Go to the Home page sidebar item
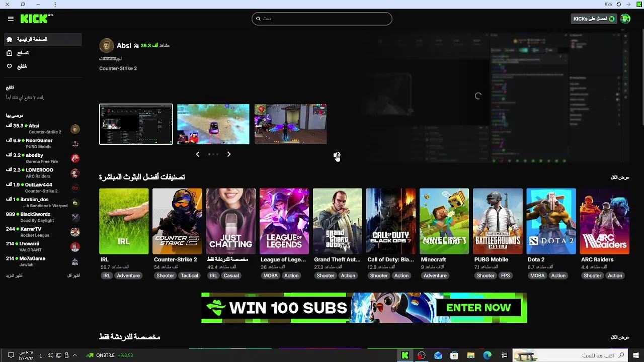This screenshot has width=644, height=362. click(x=43, y=39)
